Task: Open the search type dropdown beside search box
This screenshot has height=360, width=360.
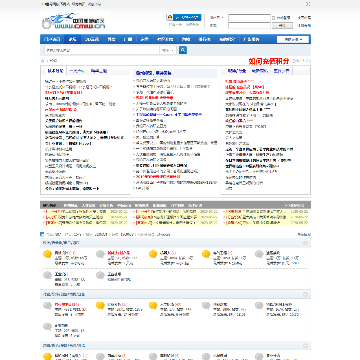Action: (168, 50)
